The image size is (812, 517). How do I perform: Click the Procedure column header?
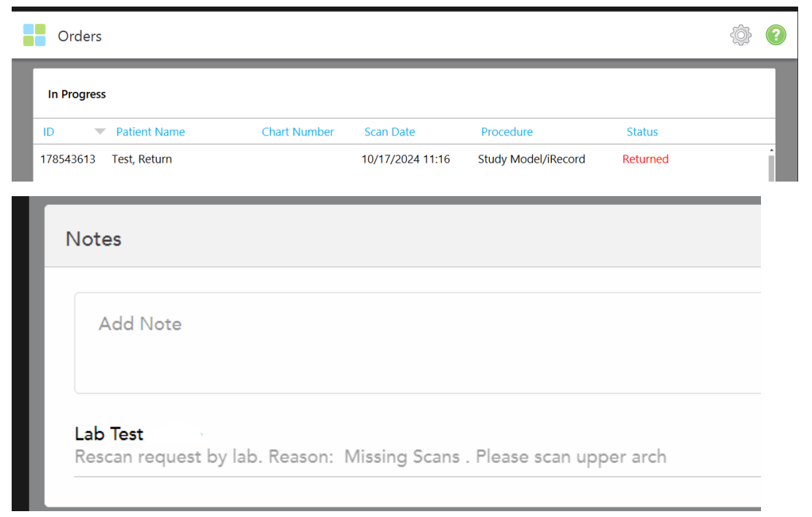[507, 132]
